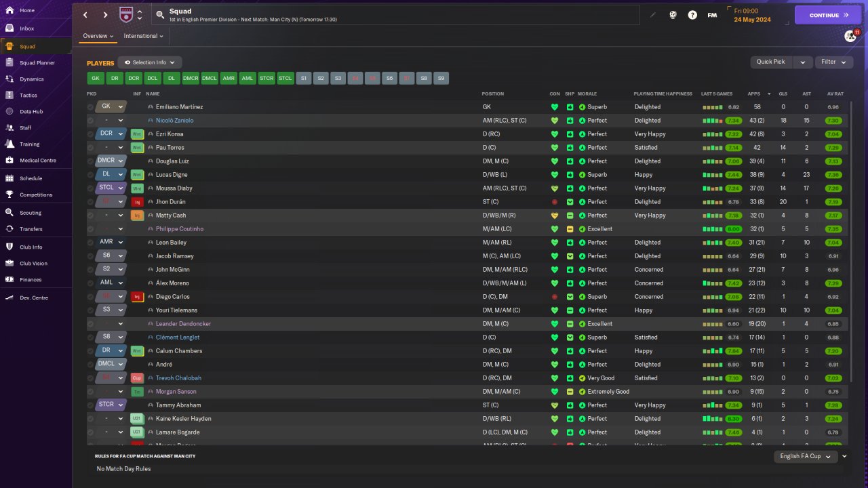Viewport: 868px width, 488px height.
Task: Open the notifications icon with the red badge
Action: coord(851,36)
